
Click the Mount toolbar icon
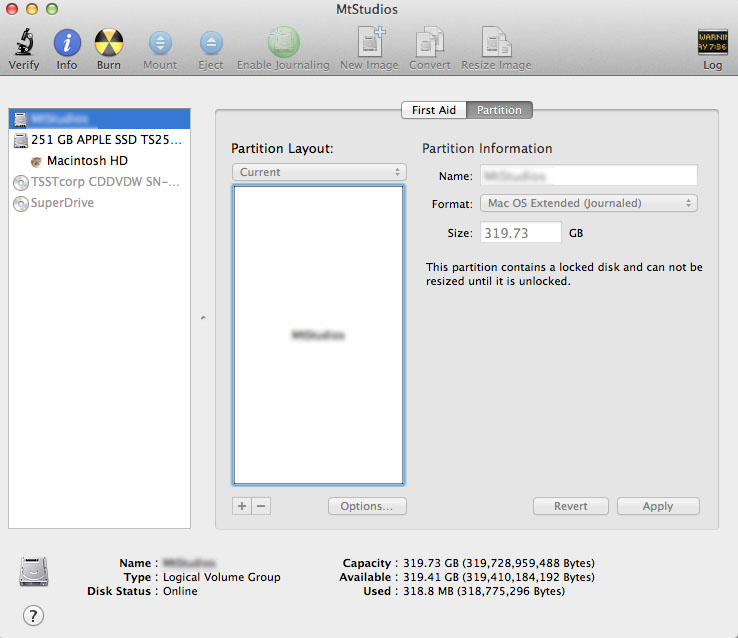click(160, 43)
